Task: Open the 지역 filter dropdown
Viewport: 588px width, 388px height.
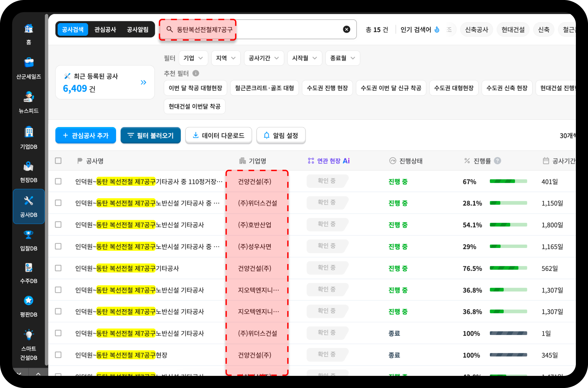Action: [226, 58]
